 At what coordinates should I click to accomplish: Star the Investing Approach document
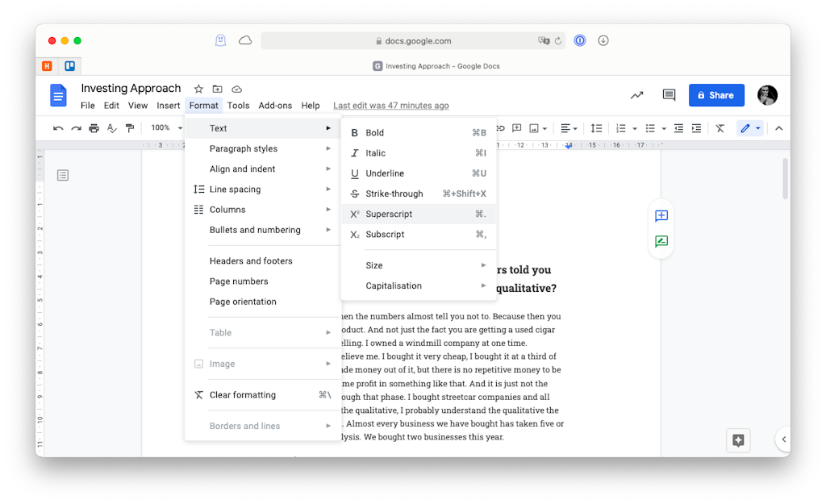(x=198, y=89)
